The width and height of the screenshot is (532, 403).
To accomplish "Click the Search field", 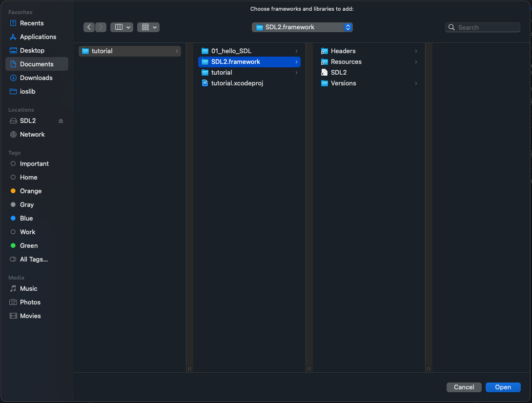I will point(483,27).
